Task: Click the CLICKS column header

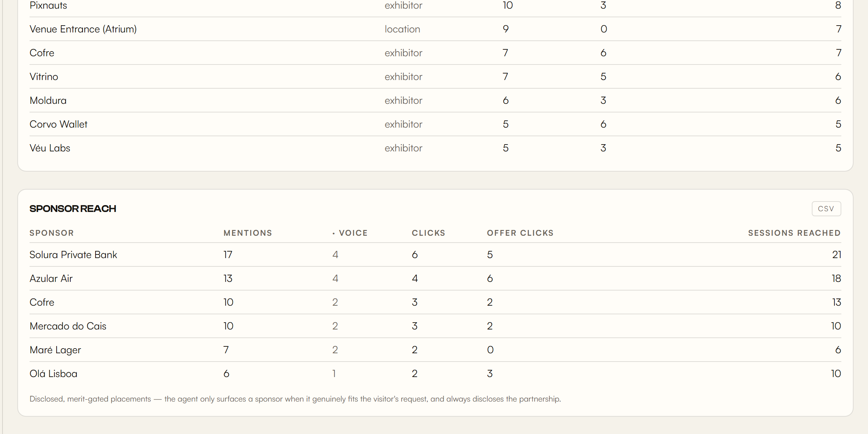Action: [x=429, y=233]
